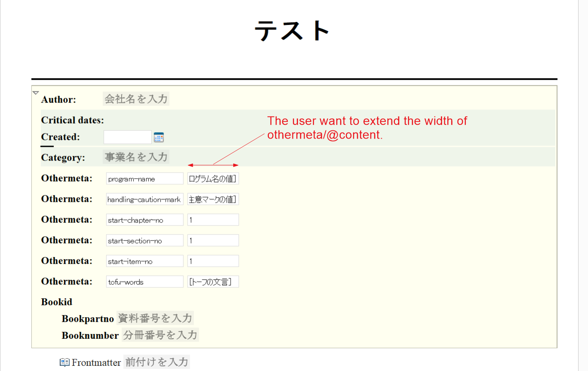This screenshot has height=371, width=588.
Task: Click the Booknumber placeholder 分冊番号を入力
Action: [x=160, y=335]
